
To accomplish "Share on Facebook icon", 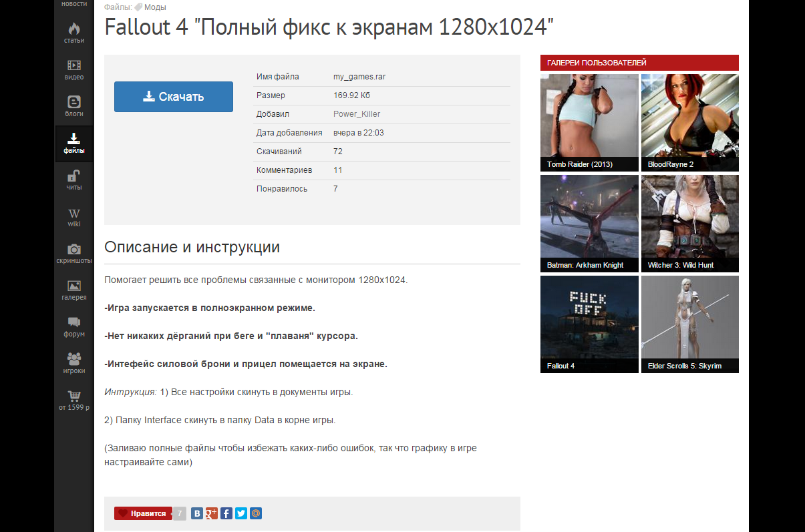I will tap(226, 513).
